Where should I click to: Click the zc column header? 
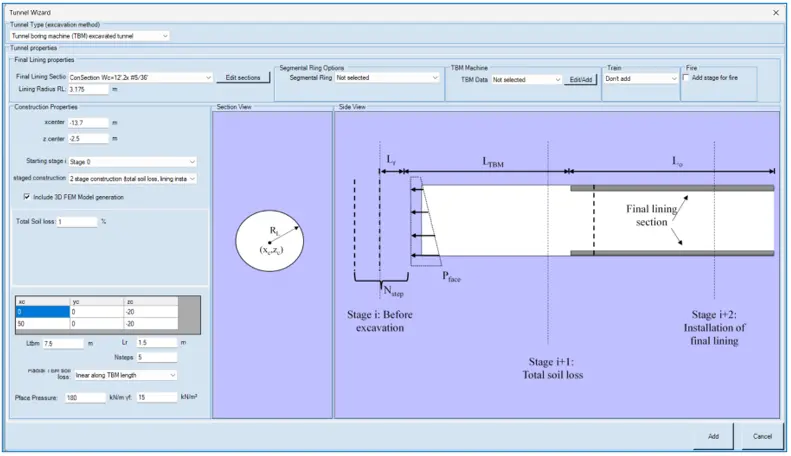coord(151,302)
